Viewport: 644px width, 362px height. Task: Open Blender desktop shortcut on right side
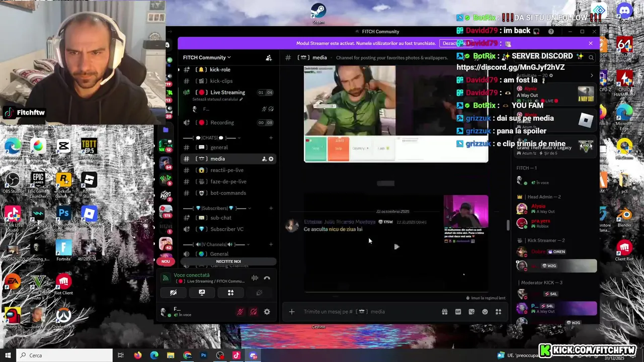click(x=624, y=216)
